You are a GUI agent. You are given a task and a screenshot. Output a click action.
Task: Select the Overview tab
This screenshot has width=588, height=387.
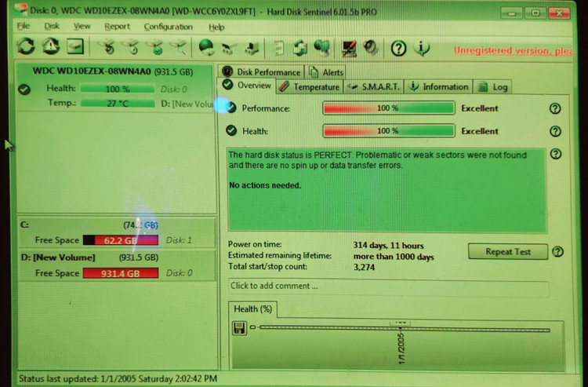(246, 86)
